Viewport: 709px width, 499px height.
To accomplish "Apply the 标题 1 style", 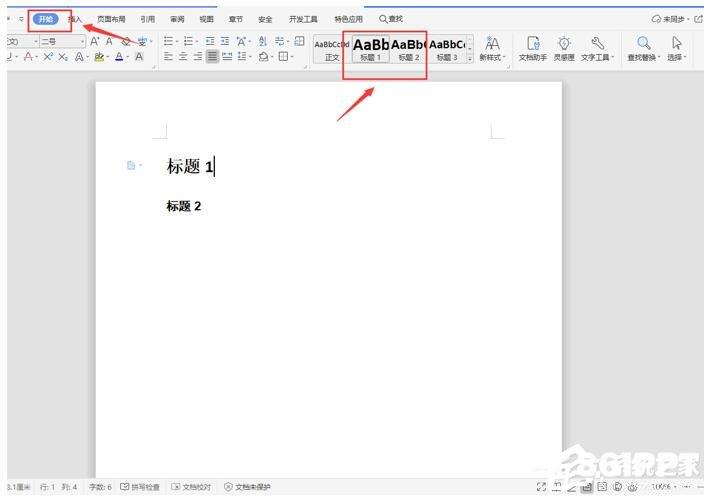I will pos(370,50).
